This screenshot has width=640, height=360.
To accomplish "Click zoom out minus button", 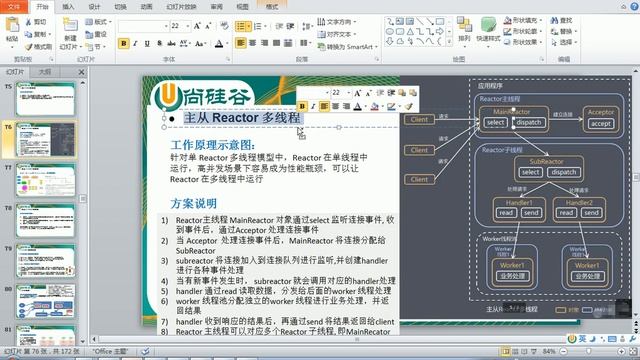I will coord(564,351).
